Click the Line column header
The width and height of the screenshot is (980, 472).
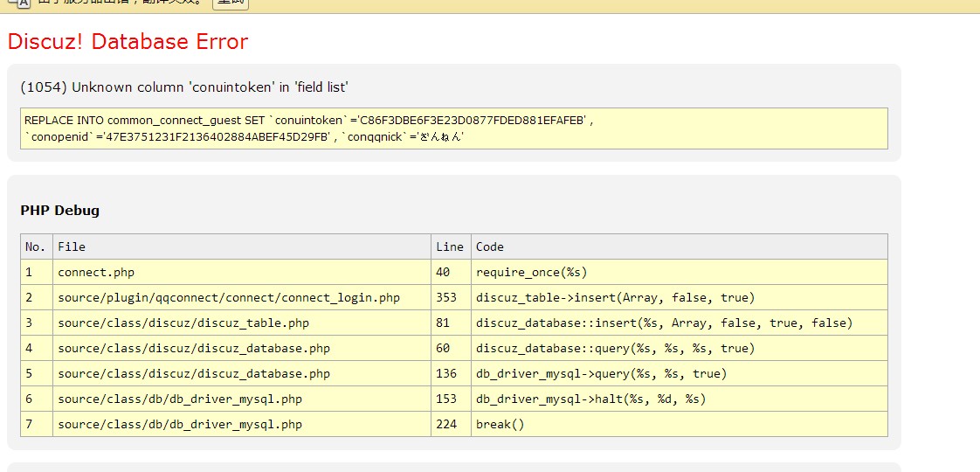tap(450, 246)
